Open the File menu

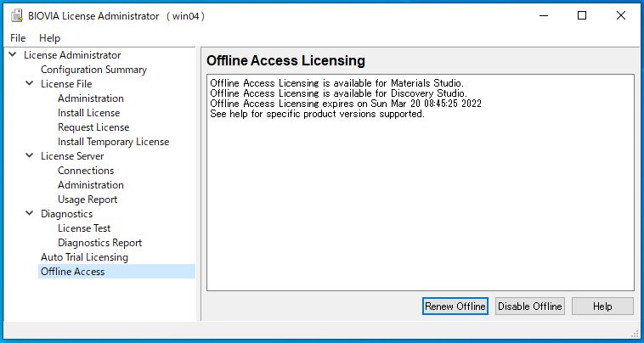coord(18,38)
